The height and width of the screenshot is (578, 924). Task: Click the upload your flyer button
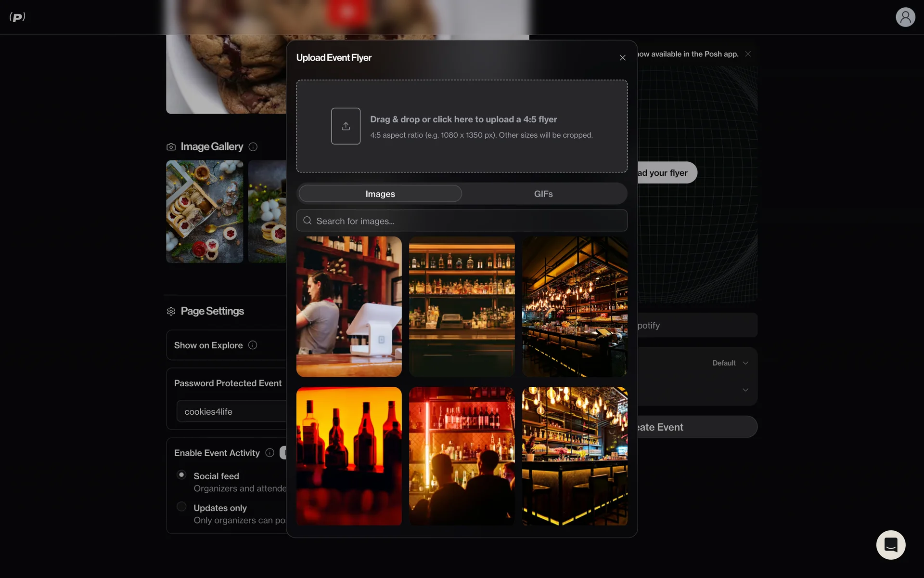coord(667,172)
